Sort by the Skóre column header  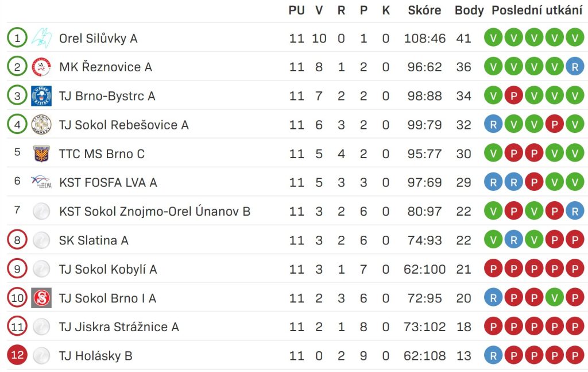(x=424, y=10)
